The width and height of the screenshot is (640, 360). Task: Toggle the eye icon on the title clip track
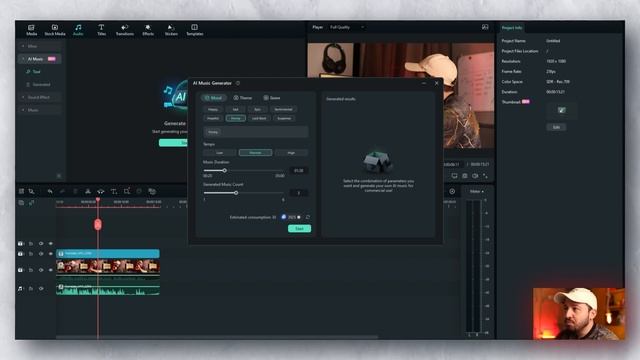pyautogui.click(x=51, y=254)
